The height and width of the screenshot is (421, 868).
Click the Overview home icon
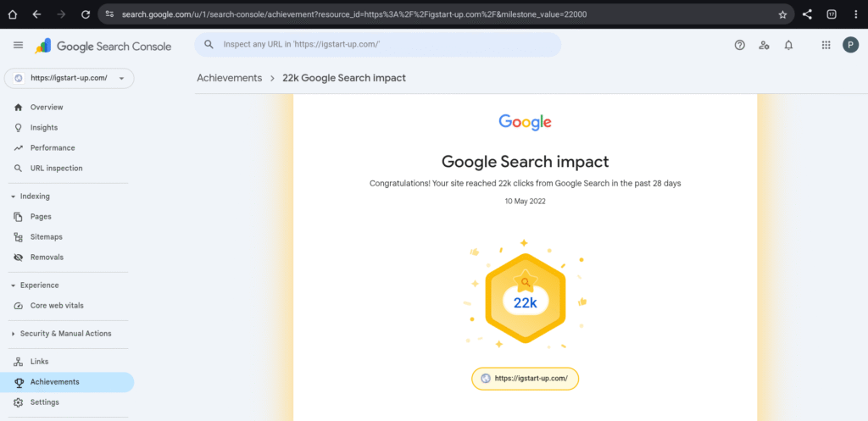point(19,108)
